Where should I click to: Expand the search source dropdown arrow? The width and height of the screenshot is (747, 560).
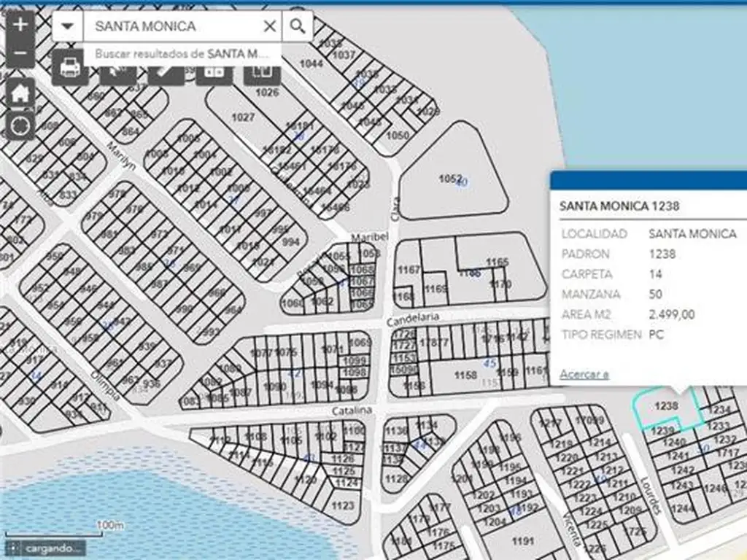pyautogui.click(x=68, y=26)
